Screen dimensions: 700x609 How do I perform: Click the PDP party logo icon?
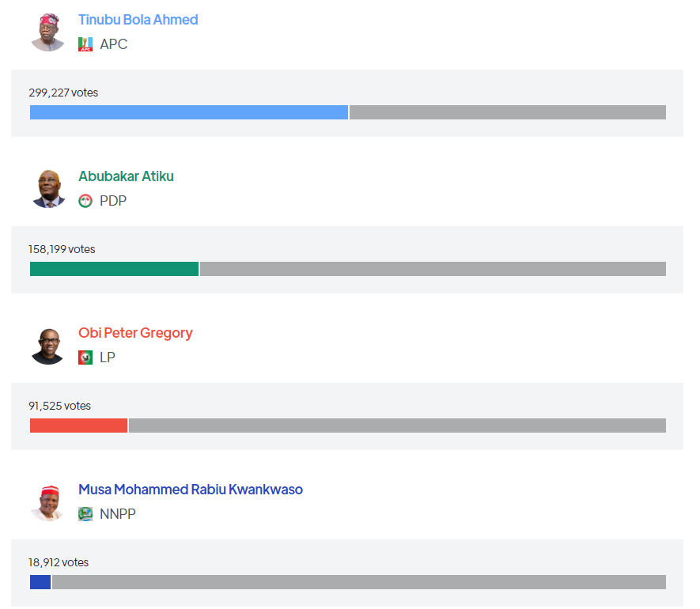click(85, 201)
